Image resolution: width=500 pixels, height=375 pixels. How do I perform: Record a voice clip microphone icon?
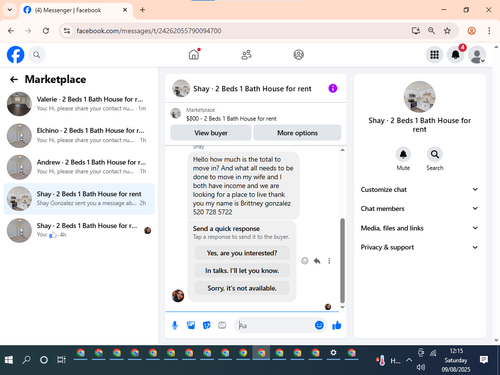pos(175,325)
